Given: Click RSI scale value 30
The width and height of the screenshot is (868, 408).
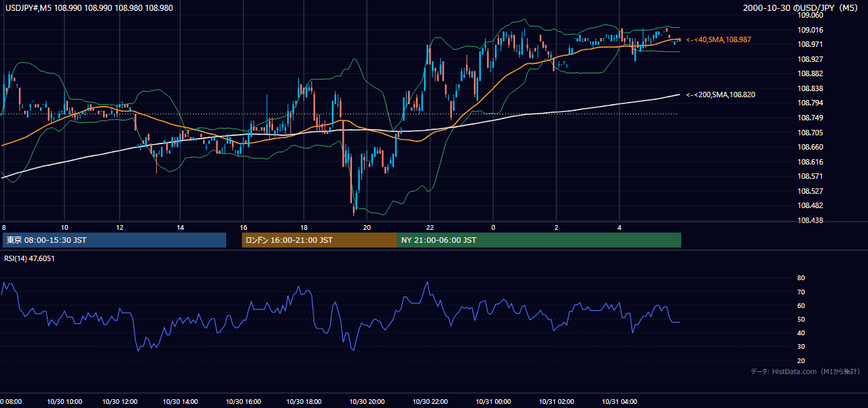Looking at the screenshot, I should coord(801,347).
